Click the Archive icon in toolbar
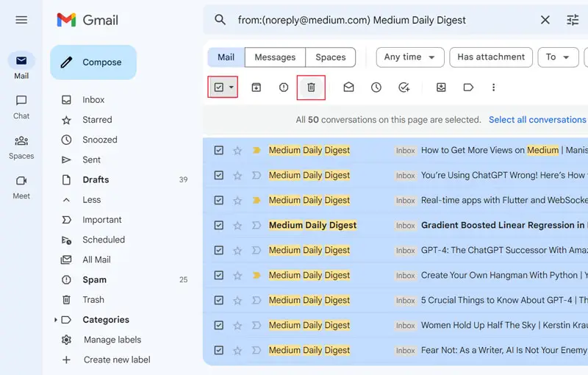588x375 pixels. pyautogui.click(x=257, y=87)
